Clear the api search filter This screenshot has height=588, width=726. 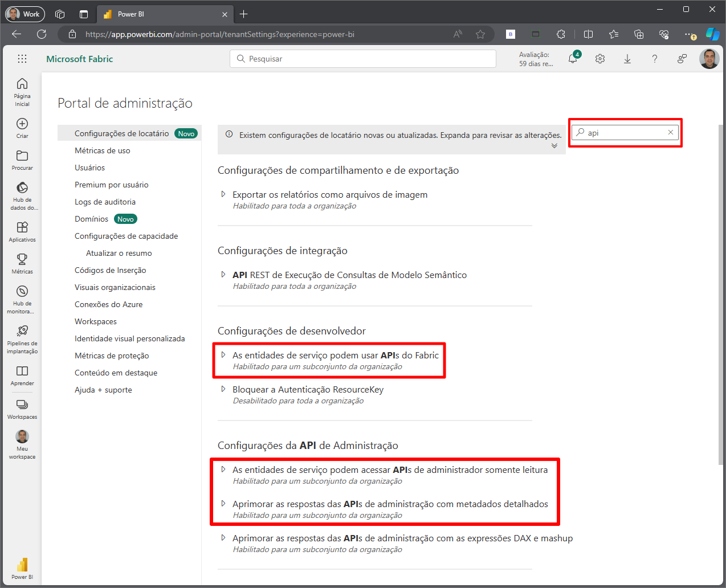(x=671, y=132)
